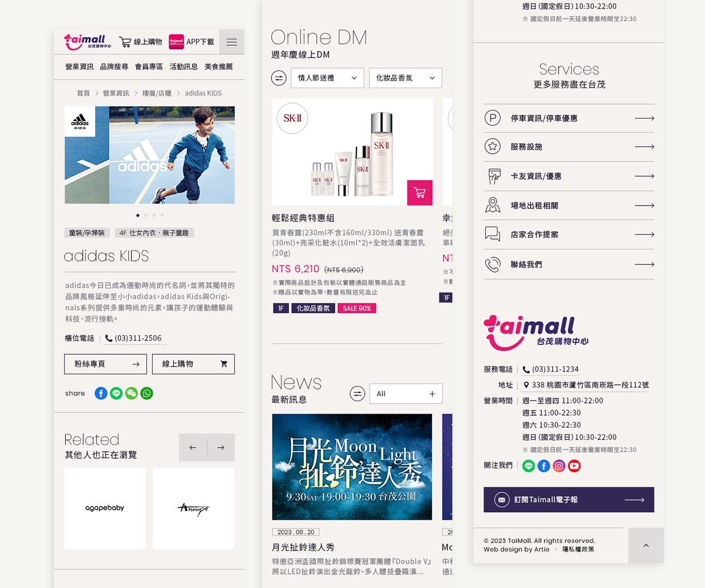
Task: Open 美食推薦 nav menu
Action: (219, 67)
